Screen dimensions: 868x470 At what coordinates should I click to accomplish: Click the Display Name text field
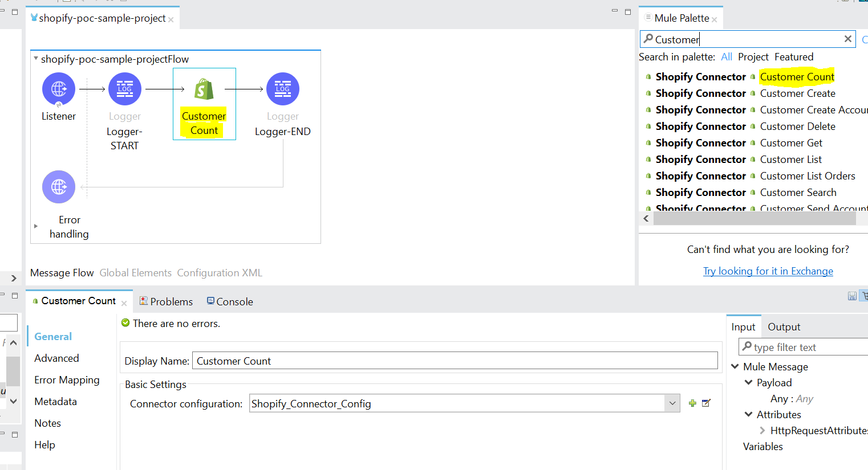[455, 361]
